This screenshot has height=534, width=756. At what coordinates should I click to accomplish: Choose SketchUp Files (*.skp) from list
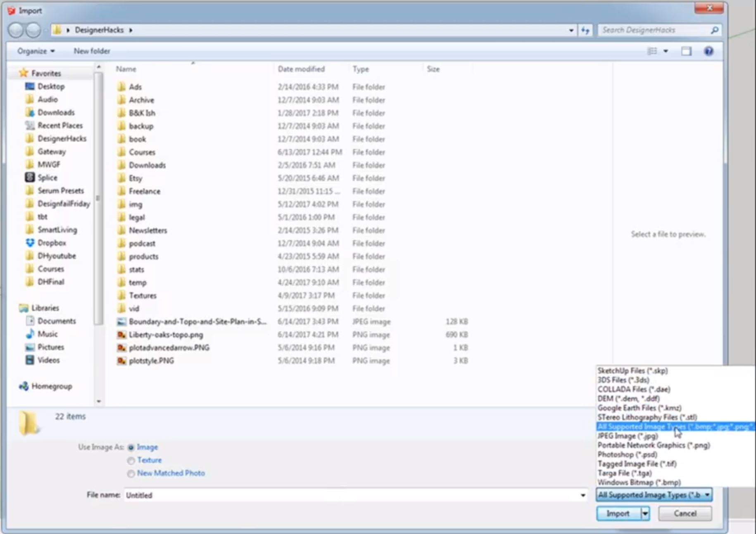632,371
